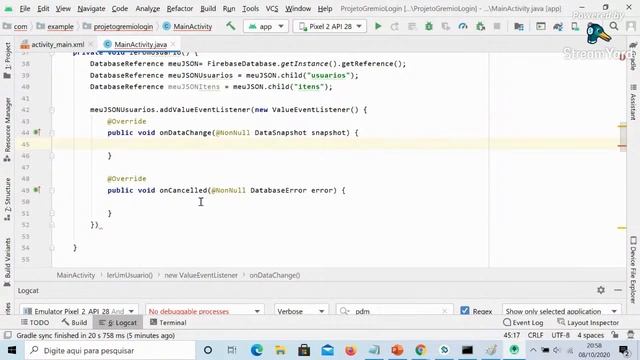
Task: Open the AVD Manager icon
Action: coord(575,27)
